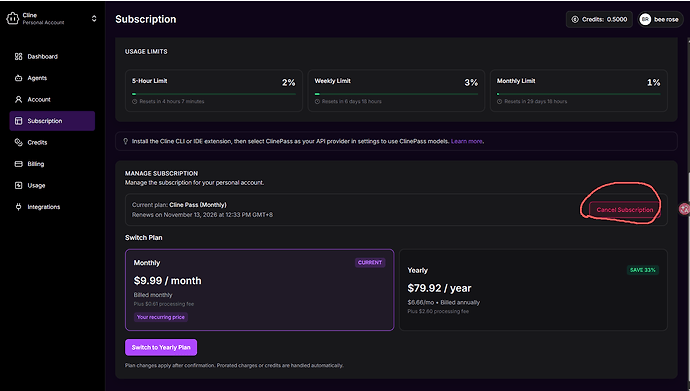690x391 pixels.
Task: Click the CURRENT badge on Monthly plan
Action: point(370,263)
